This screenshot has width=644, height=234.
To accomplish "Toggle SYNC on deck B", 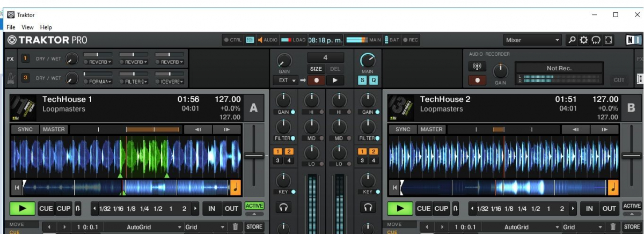I will coord(402,129).
